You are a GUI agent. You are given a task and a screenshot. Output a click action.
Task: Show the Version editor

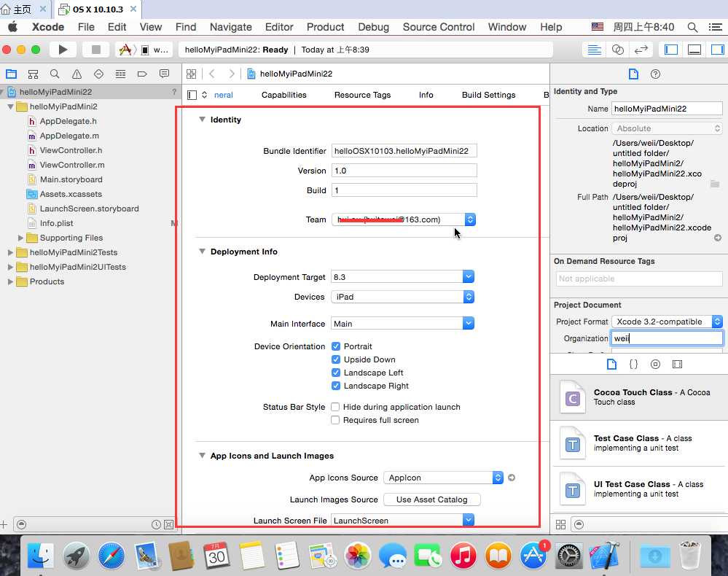coord(641,50)
